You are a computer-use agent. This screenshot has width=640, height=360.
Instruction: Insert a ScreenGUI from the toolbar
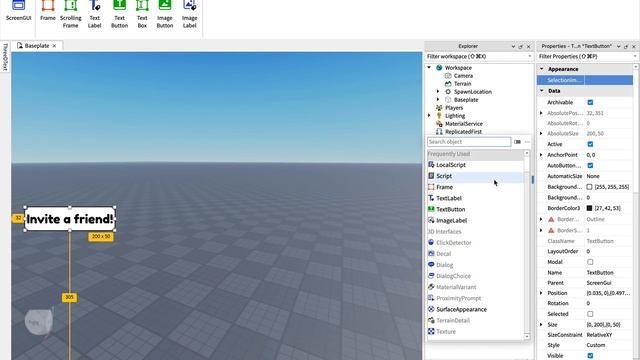click(x=18, y=11)
